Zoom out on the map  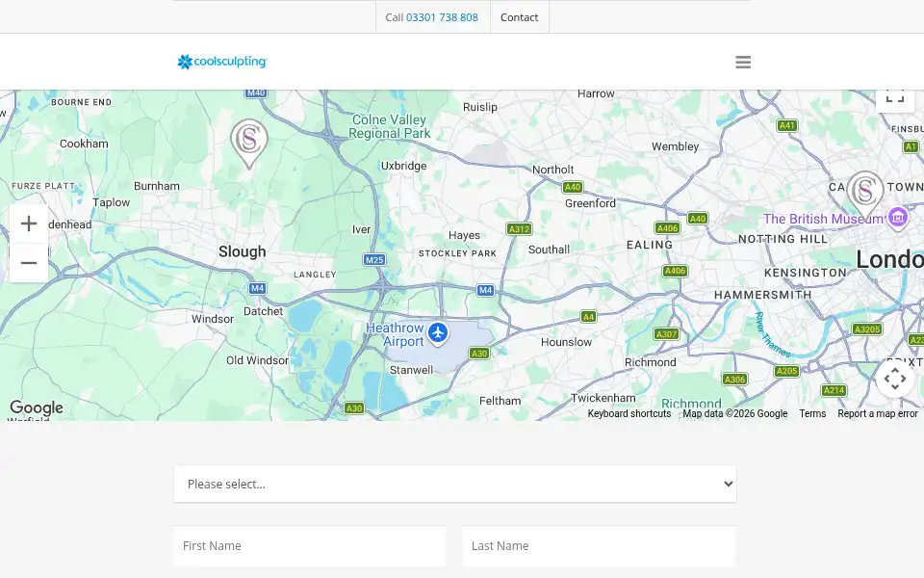[29, 263]
